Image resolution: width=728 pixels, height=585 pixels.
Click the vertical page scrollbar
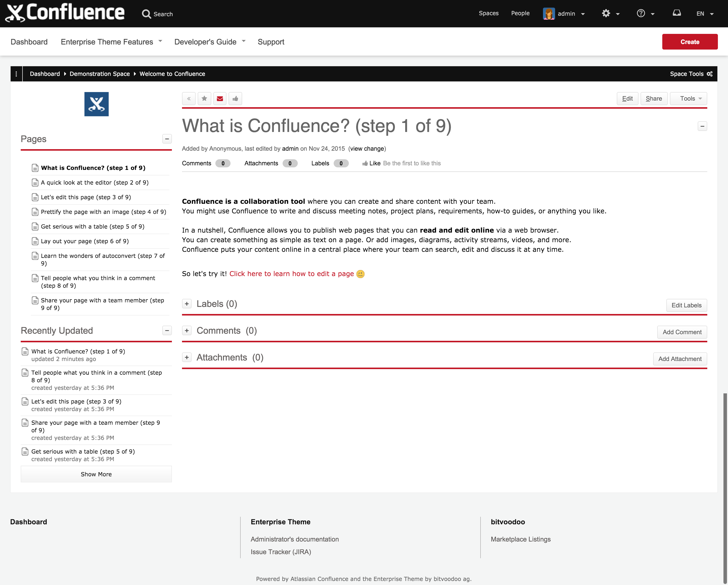pyautogui.click(x=725, y=488)
